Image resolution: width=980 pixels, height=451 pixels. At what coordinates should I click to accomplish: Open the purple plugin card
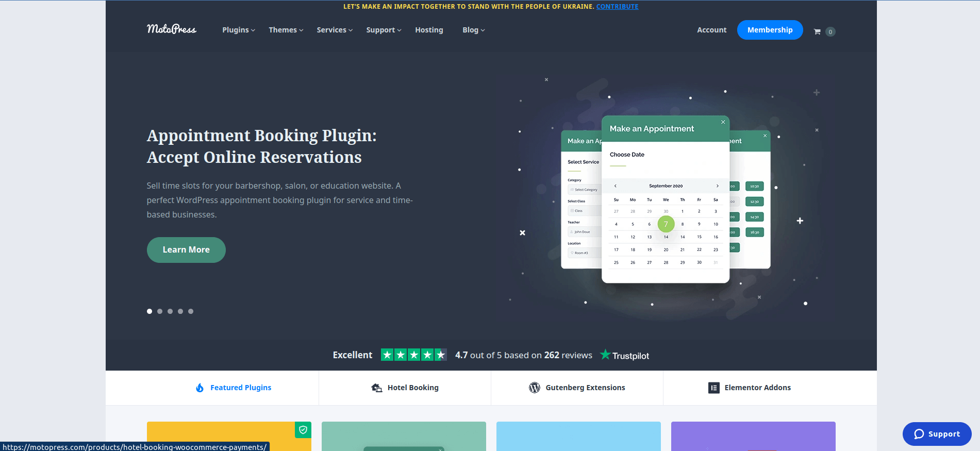pos(753,436)
